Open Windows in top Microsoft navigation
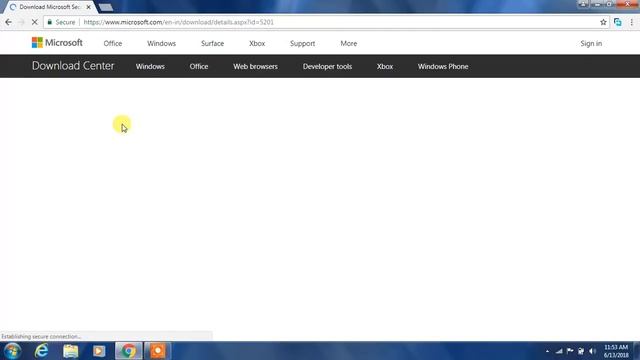 (162, 44)
